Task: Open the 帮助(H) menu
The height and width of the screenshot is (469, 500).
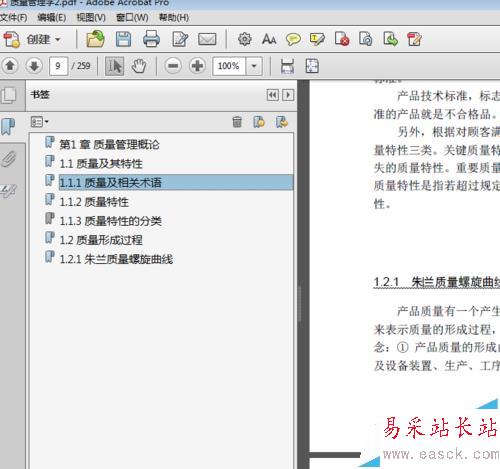Action: coord(174,17)
